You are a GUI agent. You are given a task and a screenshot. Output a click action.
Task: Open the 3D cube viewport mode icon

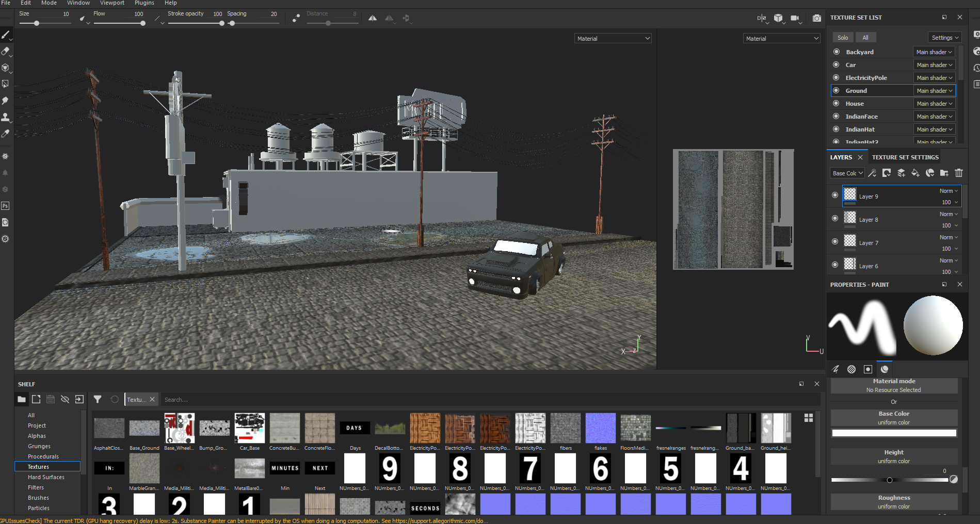[778, 18]
